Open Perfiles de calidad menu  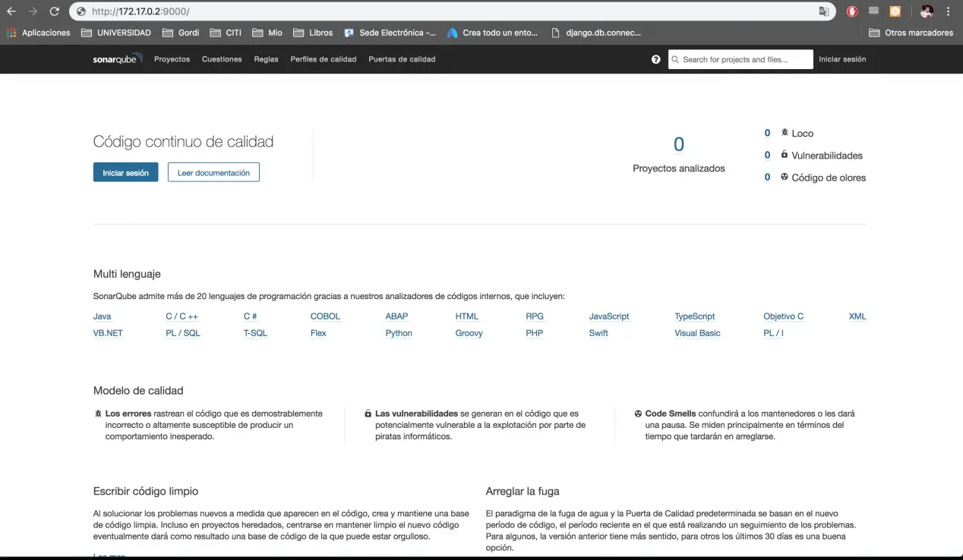(x=323, y=59)
